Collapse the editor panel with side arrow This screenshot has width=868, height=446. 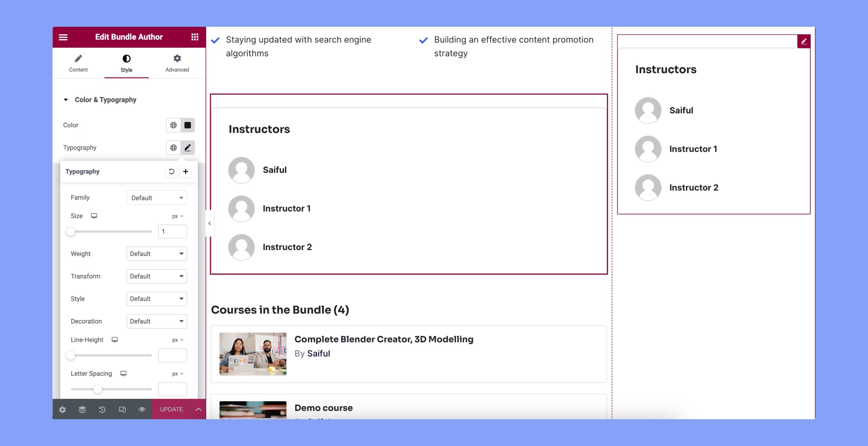pyautogui.click(x=210, y=223)
